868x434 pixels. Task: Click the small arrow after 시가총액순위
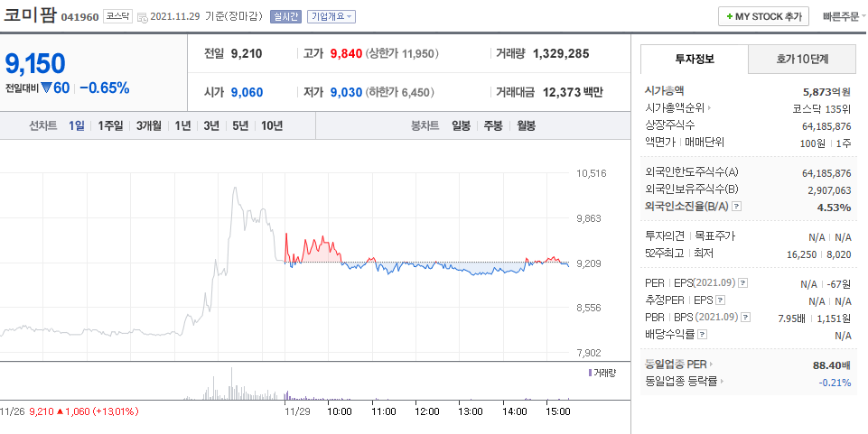[x=710, y=107]
